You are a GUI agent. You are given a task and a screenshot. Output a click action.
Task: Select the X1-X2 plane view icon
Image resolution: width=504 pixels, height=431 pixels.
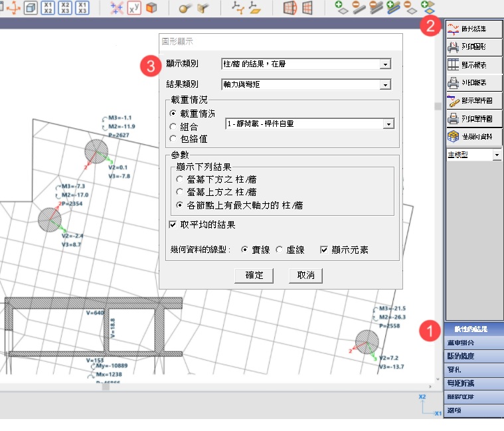[x=48, y=7]
